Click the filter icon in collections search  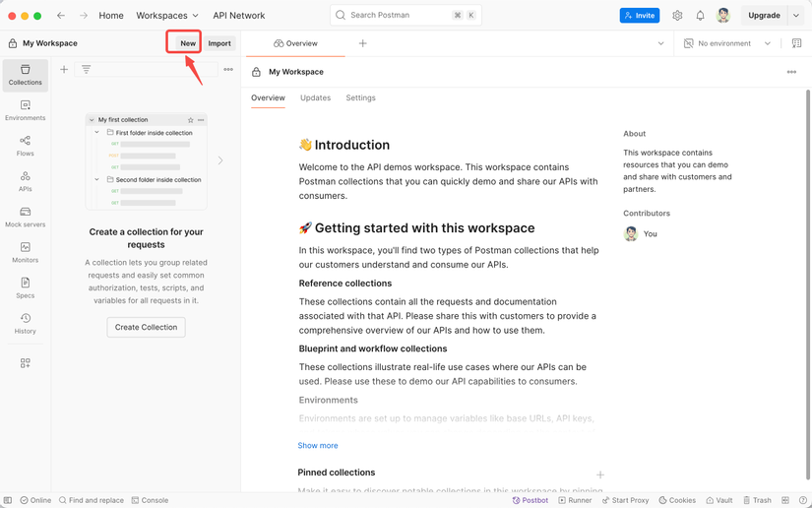pos(86,69)
